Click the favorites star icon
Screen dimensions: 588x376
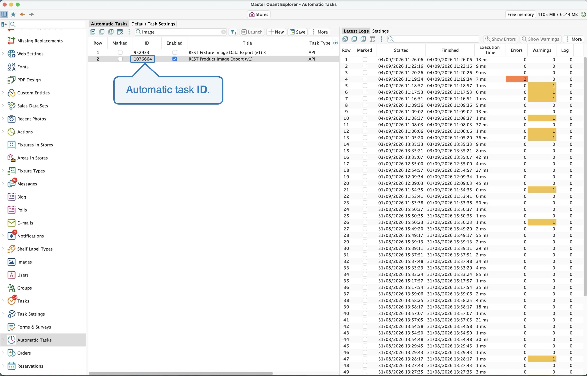[13, 14]
